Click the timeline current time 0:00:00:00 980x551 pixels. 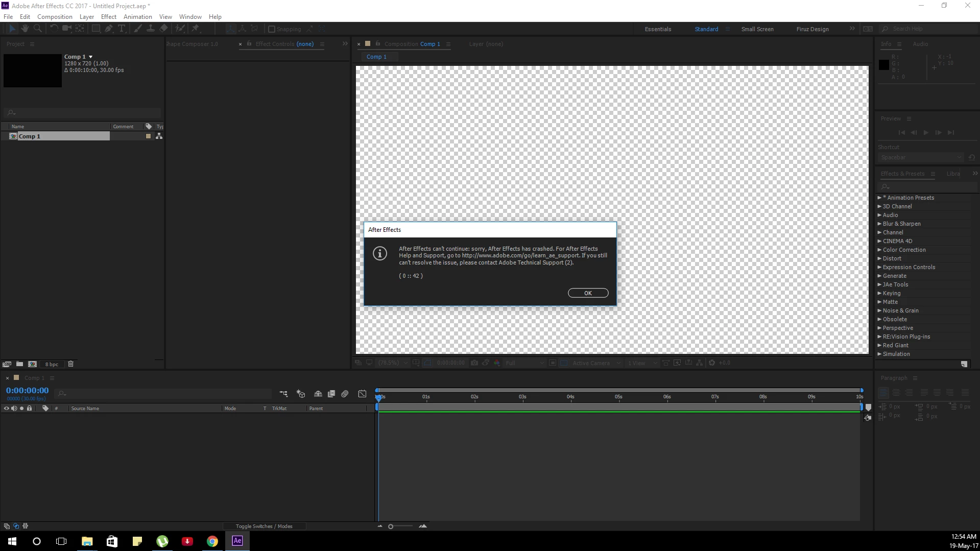point(27,391)
